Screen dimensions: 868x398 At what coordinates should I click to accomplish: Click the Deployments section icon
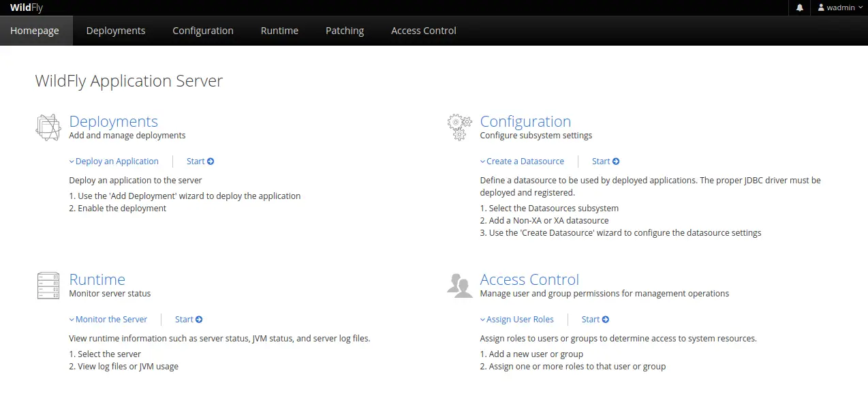coord(48,127)
